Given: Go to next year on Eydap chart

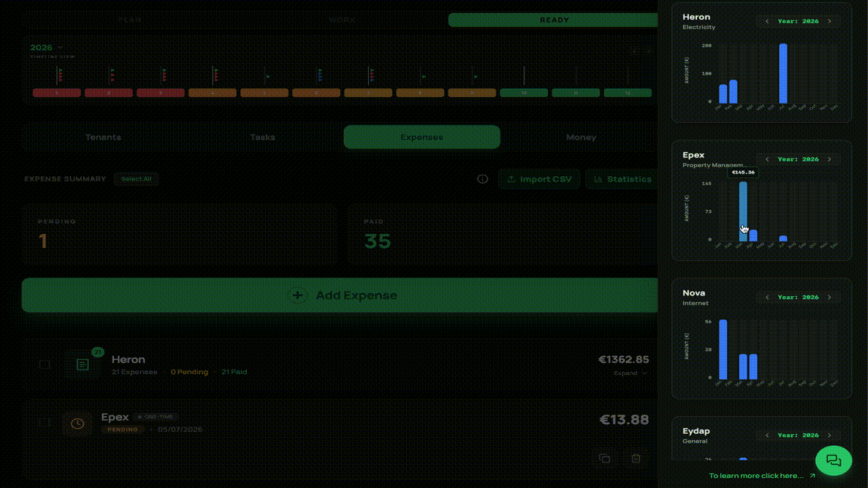Looking at the screenshot, I should (829, 435).
